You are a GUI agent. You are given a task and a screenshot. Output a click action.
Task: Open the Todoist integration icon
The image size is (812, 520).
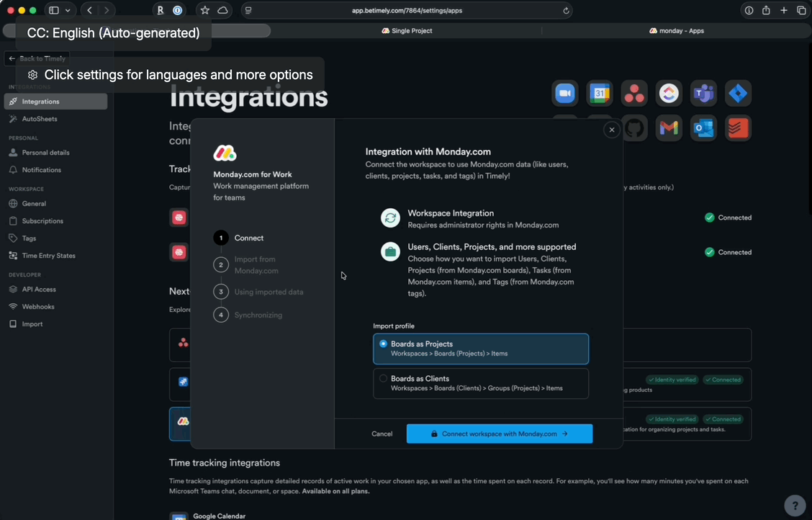pyautogui.click(x=738, y=128)
